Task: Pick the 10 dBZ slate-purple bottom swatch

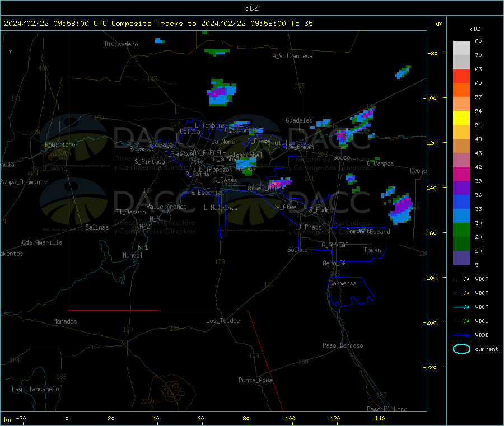Action: click(x=461, y=258)
